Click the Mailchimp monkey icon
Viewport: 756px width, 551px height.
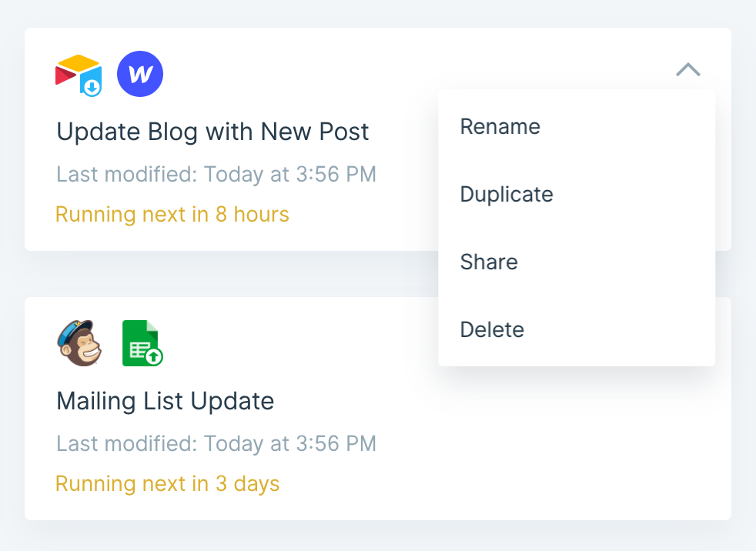[x=79, y=342]
